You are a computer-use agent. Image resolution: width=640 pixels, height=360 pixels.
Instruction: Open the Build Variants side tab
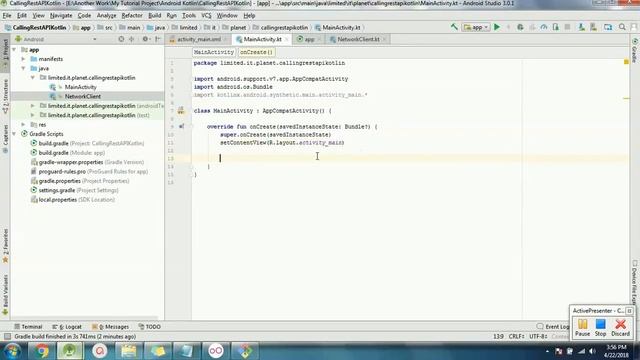pyautogui.click(x=5, y=295)
